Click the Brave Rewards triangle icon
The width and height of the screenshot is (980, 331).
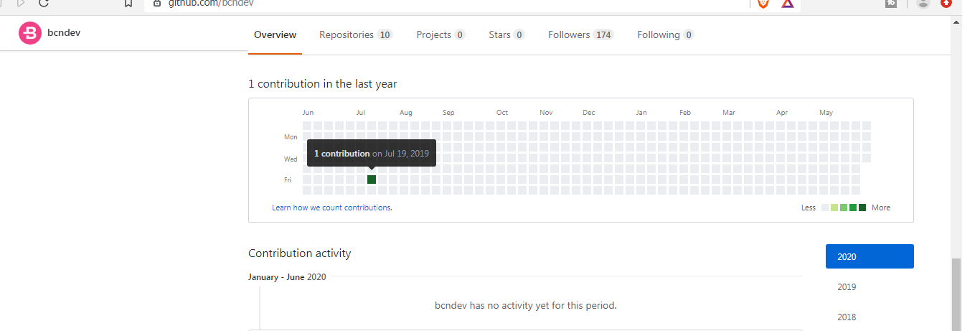point(788,3)
